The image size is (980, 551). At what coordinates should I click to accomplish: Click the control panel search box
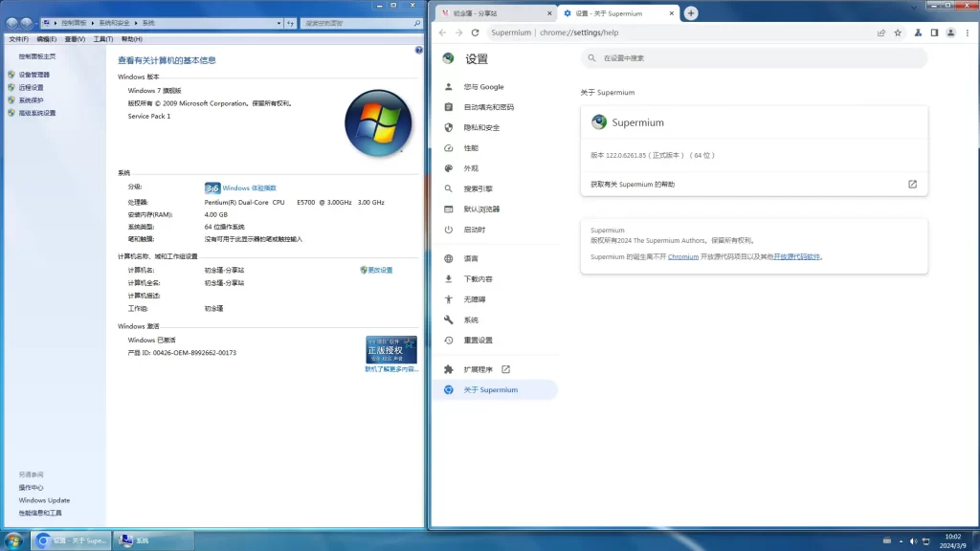pyautogui.click(x=361, y=23)
